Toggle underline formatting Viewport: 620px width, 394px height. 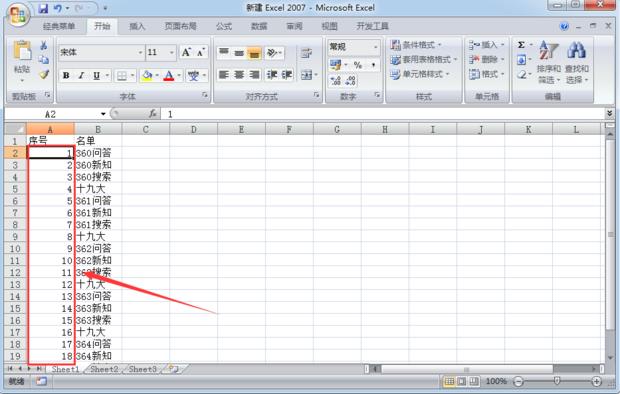(x=96, y=75)
